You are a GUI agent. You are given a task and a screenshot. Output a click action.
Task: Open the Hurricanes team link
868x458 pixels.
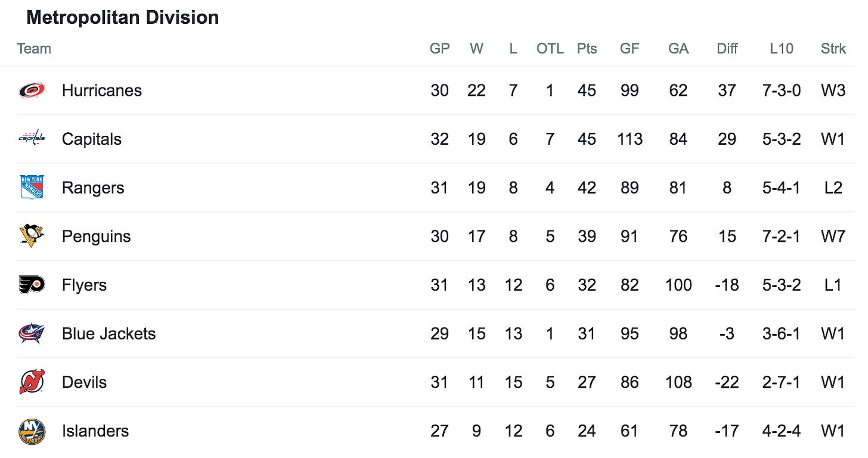point(102,91)
